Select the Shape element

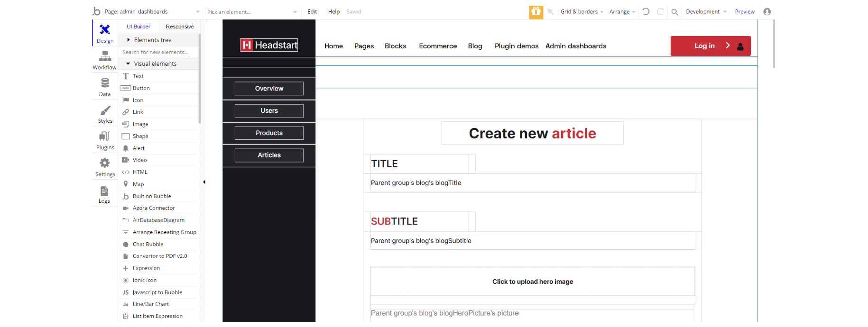tap(159, 136)
